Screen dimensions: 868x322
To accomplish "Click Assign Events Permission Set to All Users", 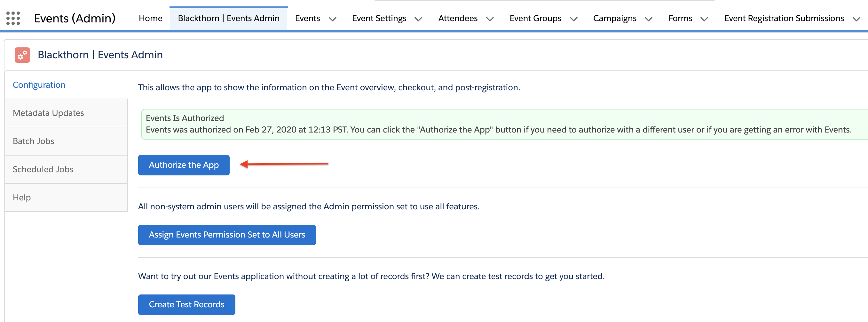I will click(x=227, y=235).
